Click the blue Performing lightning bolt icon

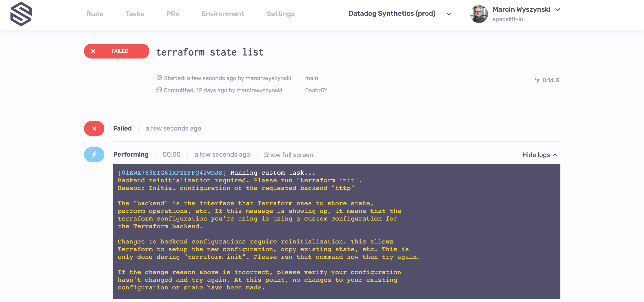point(94,155)
